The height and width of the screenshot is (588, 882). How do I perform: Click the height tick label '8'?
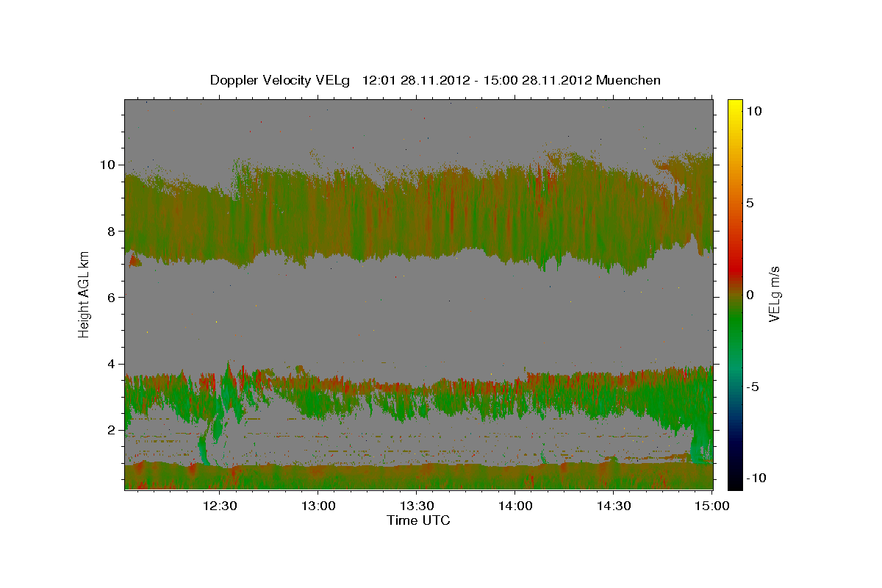[x=112, y=231]
